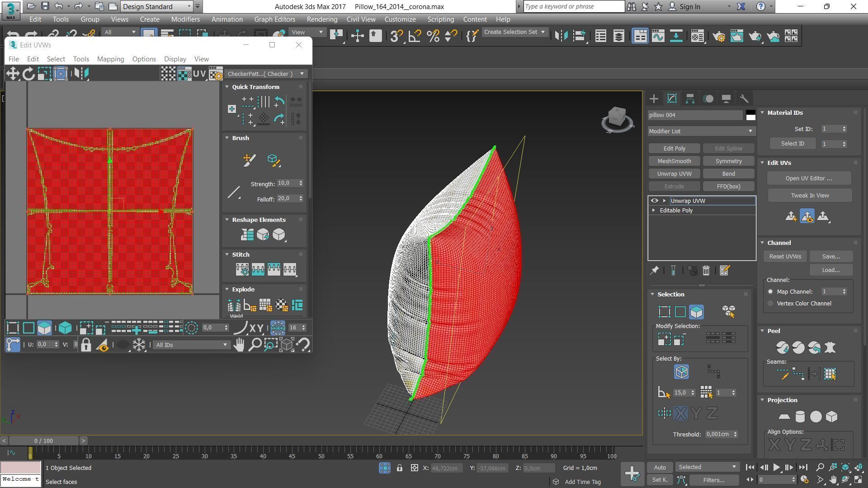
Task: Select the Map Channel radio button
Action: [770, 292]
